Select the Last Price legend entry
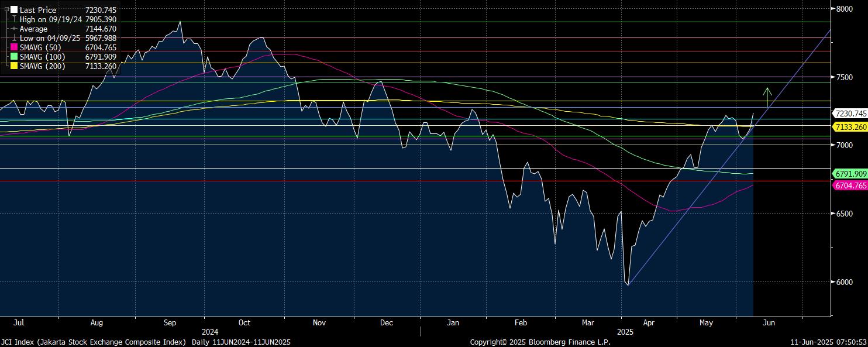Screen dimensions: 868x347 (x=38, y=10)
